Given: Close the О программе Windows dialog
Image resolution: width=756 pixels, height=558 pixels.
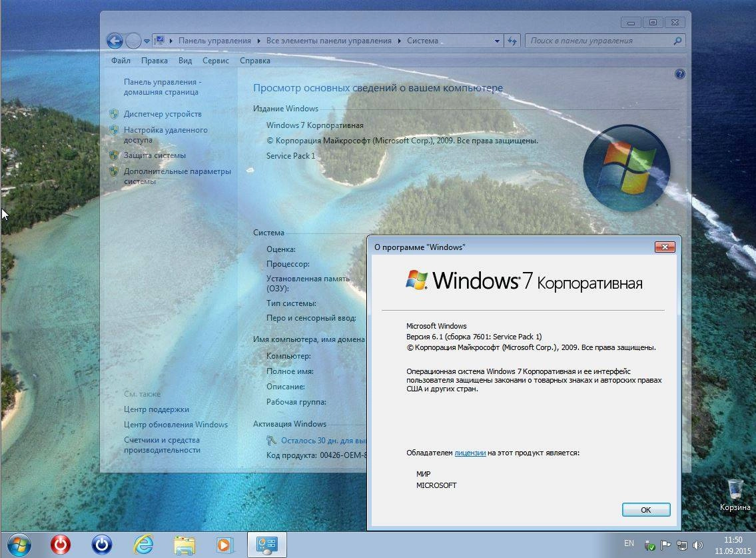Looking at the screenshot, I should (x=665, y=247).
